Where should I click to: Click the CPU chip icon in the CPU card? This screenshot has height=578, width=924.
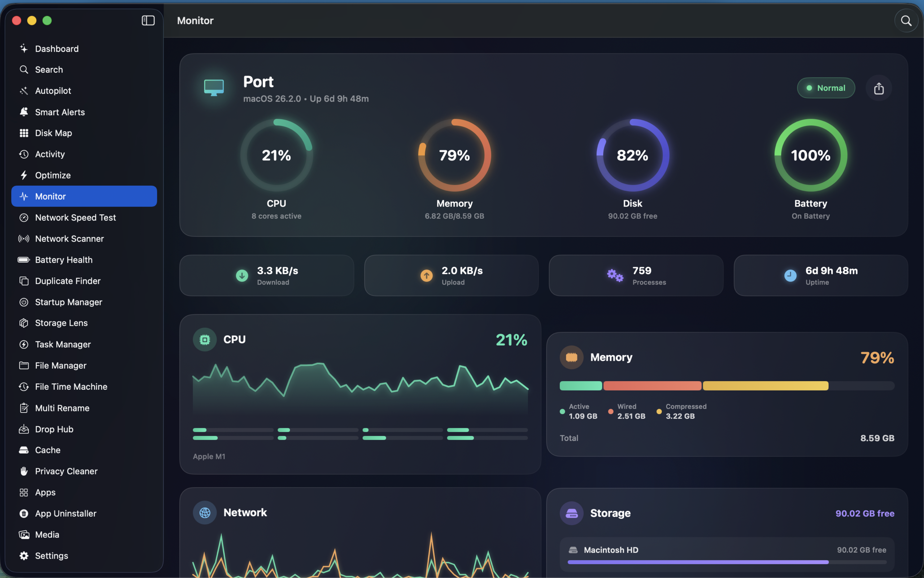pos(205,340)
